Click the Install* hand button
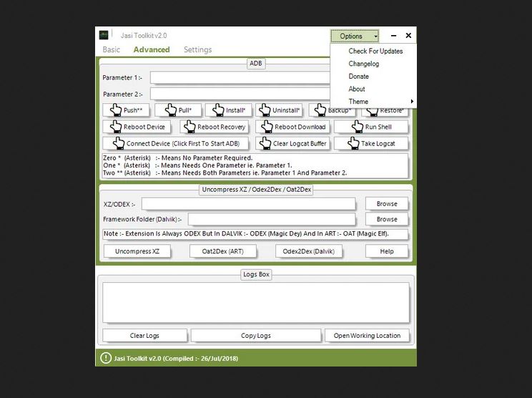This screenshot has height=398, width=532. pyautogui.click(x=228, y=110)
